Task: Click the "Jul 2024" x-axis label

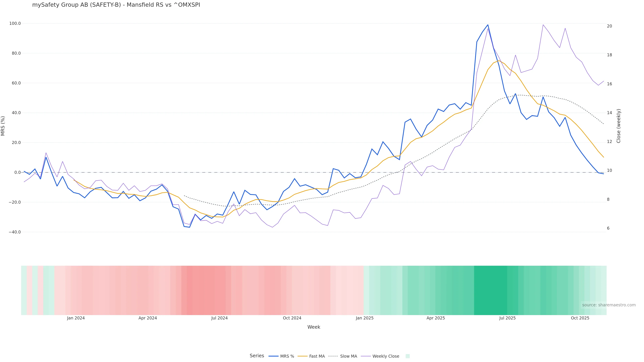Action: (219, 318)
